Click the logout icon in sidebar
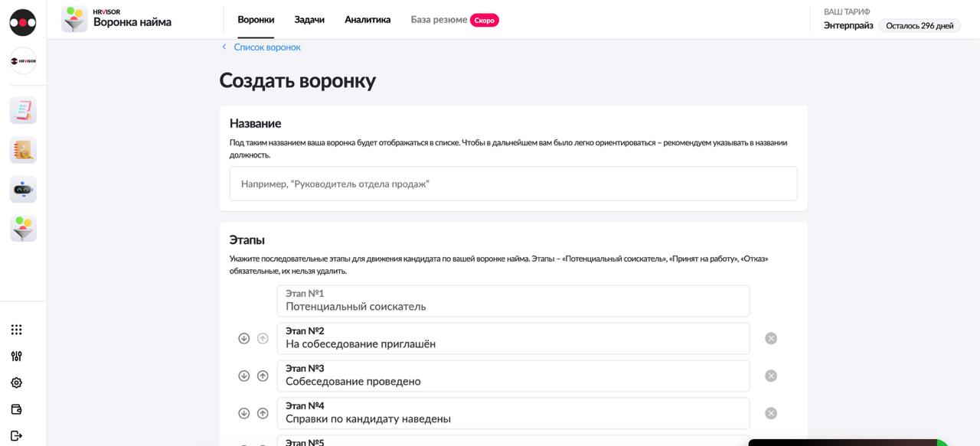The image size is (980, 446). pyautogui.click(x=16, y=435)
